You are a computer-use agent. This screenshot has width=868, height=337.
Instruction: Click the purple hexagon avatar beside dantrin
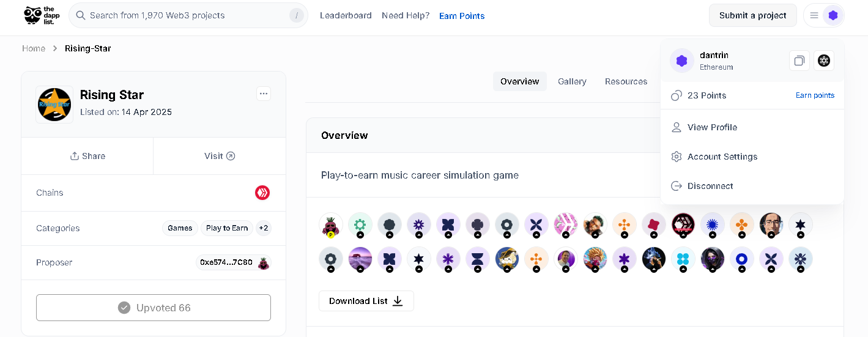point(682,61)
